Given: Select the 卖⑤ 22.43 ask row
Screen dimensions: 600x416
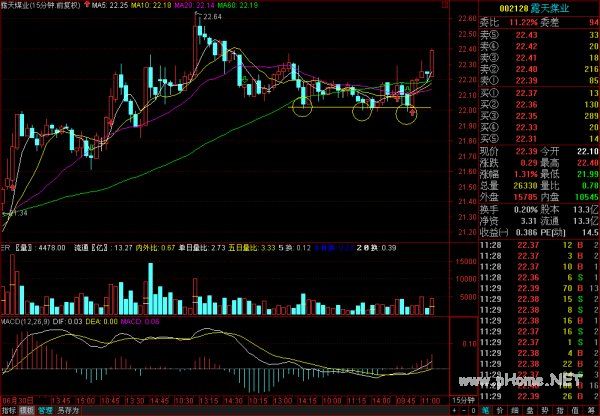Looking at the screenshot, I should (539, 35).
